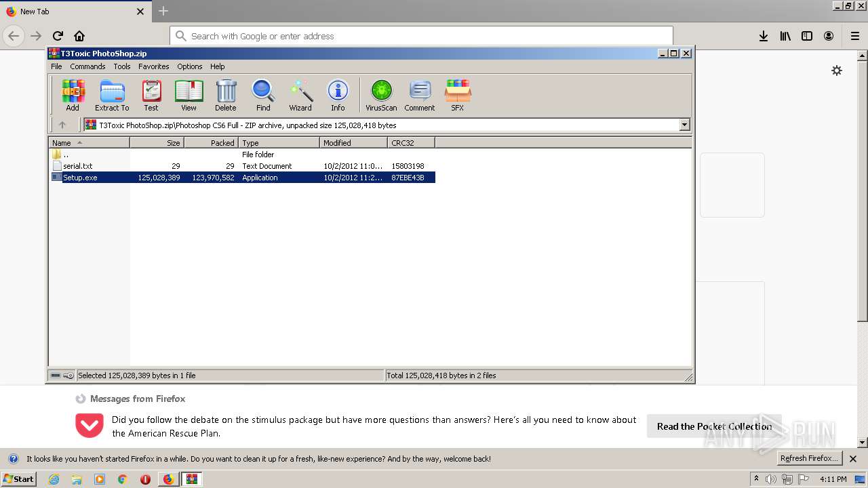This screenshot has height=488, width=868.
Task: Click media player taskbar icon
Action: [x=100, y=479]
